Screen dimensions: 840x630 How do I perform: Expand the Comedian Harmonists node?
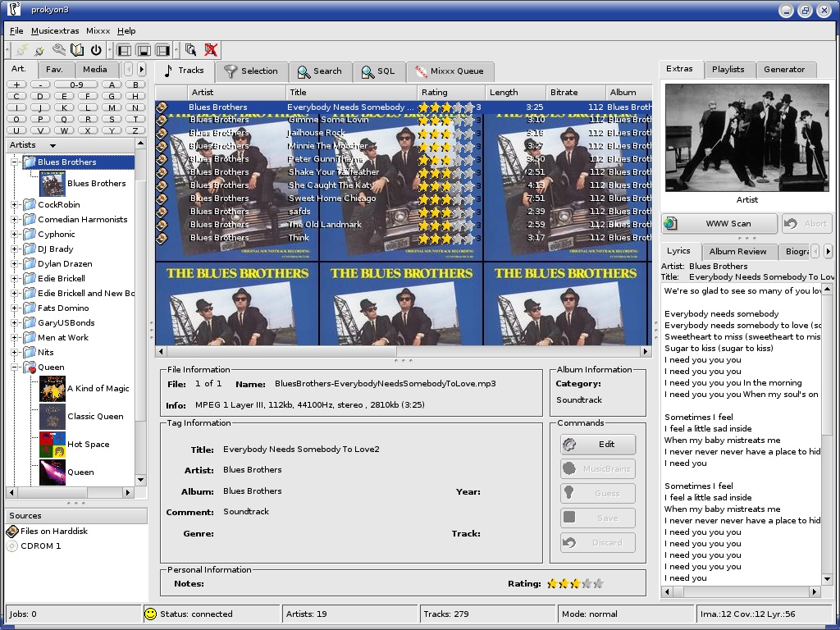(x=15, y=220)
